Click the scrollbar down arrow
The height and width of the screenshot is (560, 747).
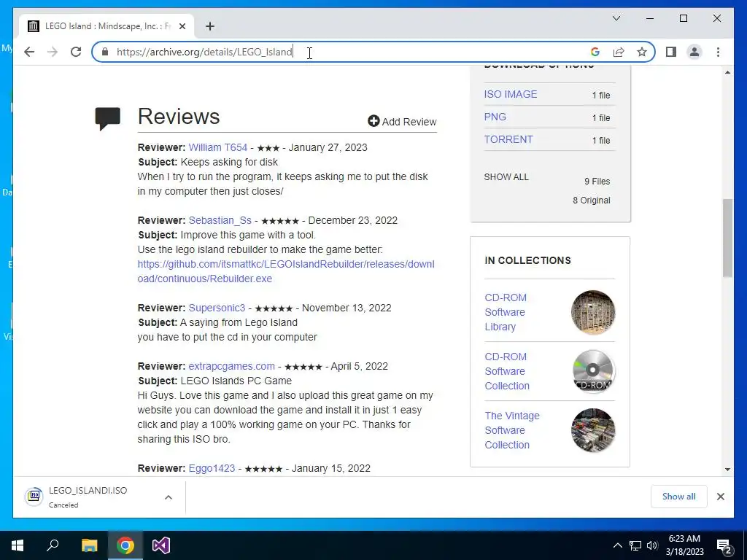click(x=727, y=469)
